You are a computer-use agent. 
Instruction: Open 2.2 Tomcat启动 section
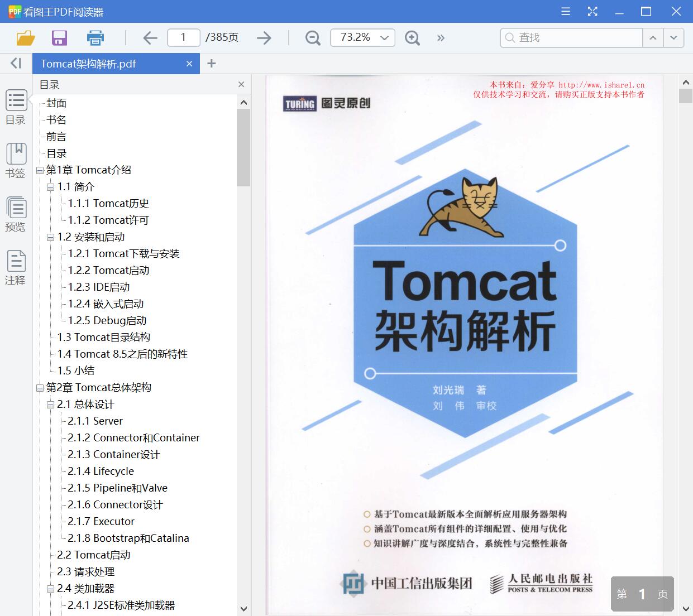tap(94, 555)
